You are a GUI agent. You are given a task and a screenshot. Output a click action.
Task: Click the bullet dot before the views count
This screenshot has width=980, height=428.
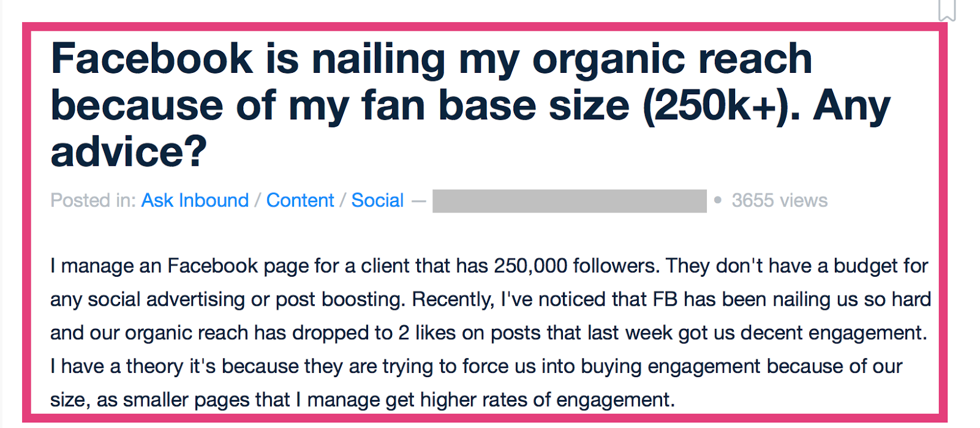coord(718,200)
